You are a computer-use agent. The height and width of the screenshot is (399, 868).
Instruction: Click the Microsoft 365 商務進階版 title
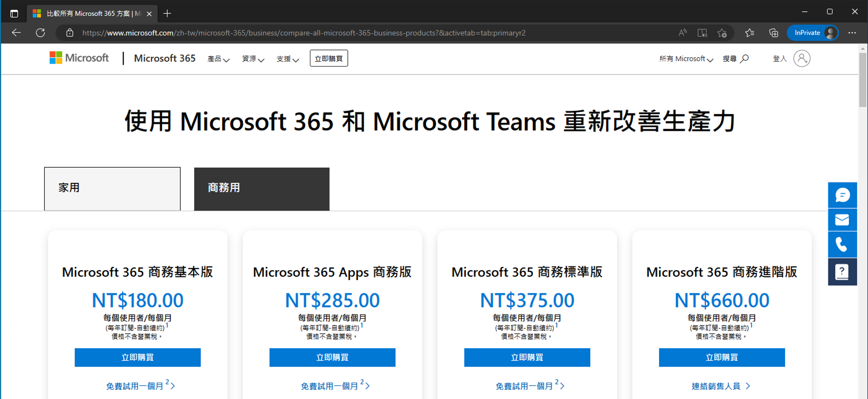[x=722, y=272]
